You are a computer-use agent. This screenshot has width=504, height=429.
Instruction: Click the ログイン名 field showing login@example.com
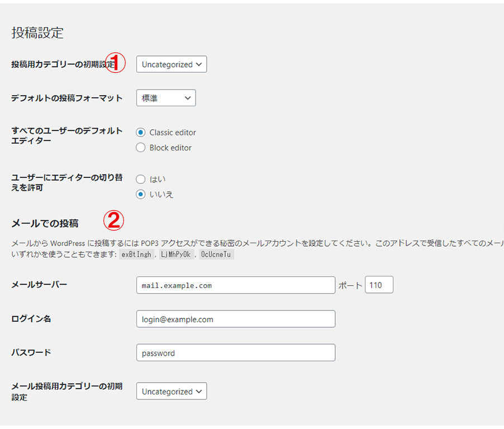tap(235, 319)
